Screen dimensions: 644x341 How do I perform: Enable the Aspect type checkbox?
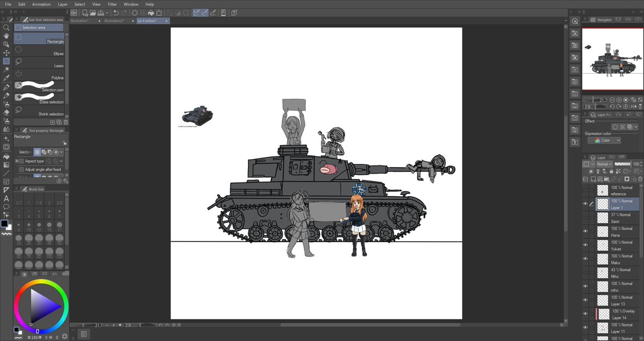coord(22,161)
